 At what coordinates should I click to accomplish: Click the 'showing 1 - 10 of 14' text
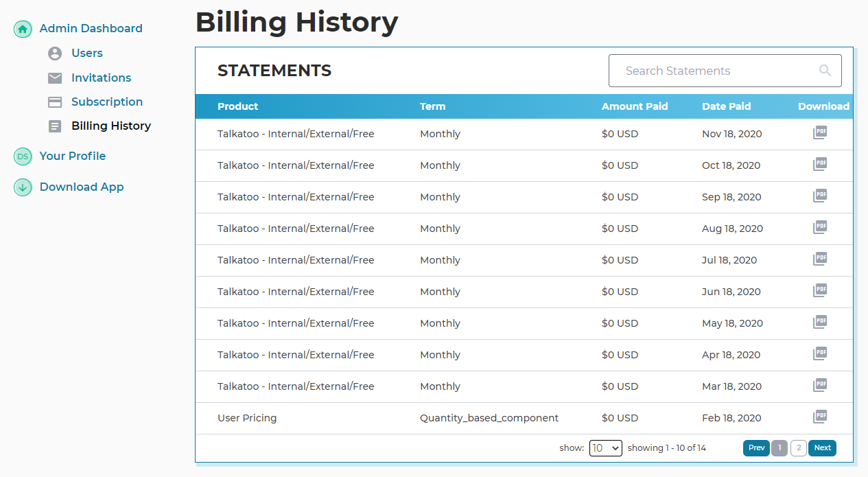[x=667, y=448]
